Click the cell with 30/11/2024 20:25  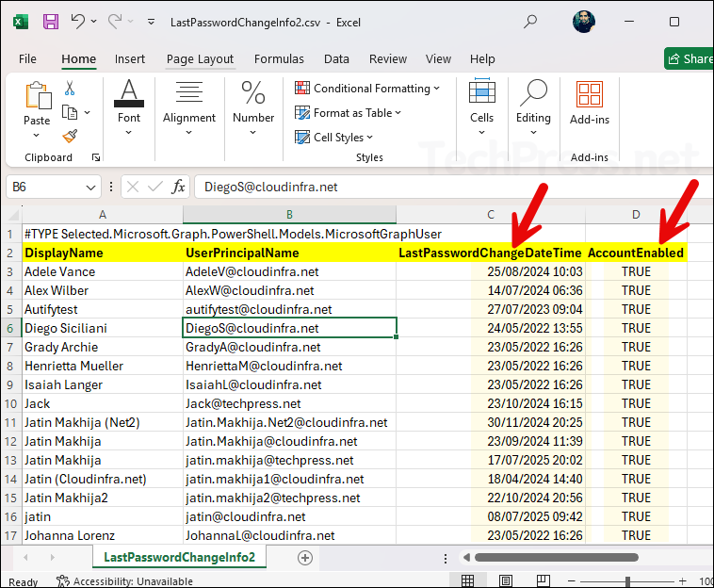pyautogui.click(x=491, y=423)
